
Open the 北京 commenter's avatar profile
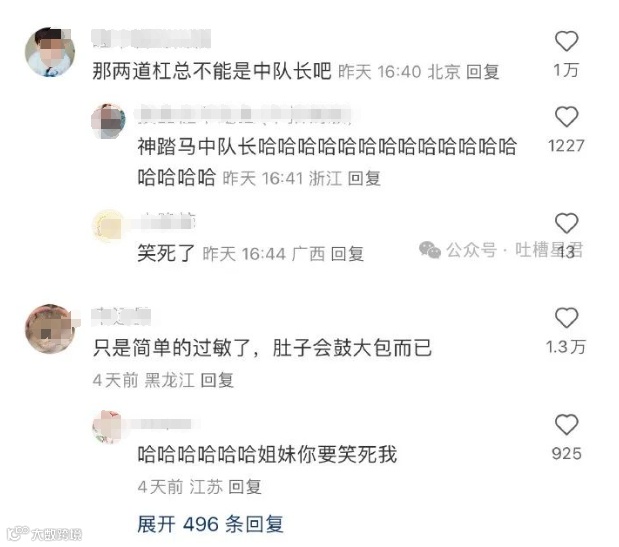pyautogui.click(x=50, y=52)
